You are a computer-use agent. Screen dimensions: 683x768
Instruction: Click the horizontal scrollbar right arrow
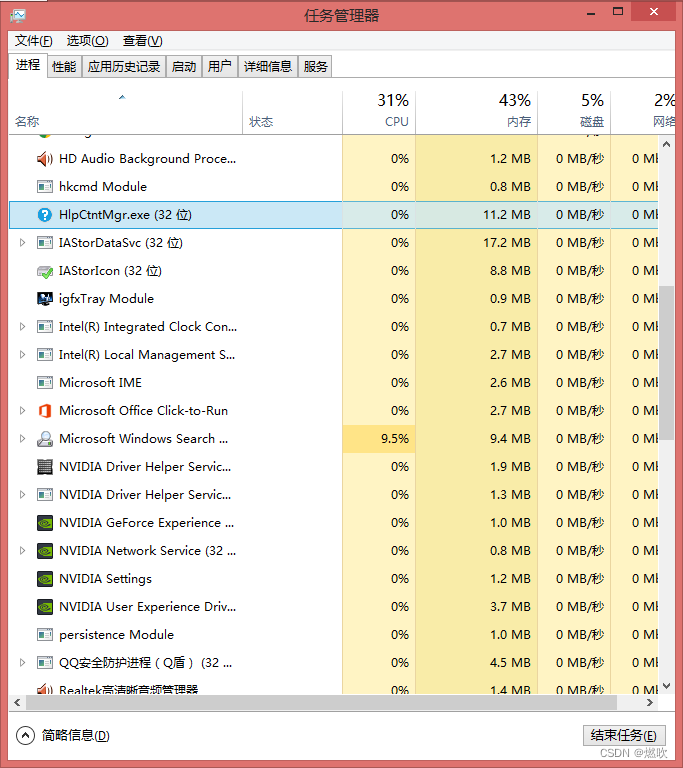pyautogui.click(x=650, y=702)
